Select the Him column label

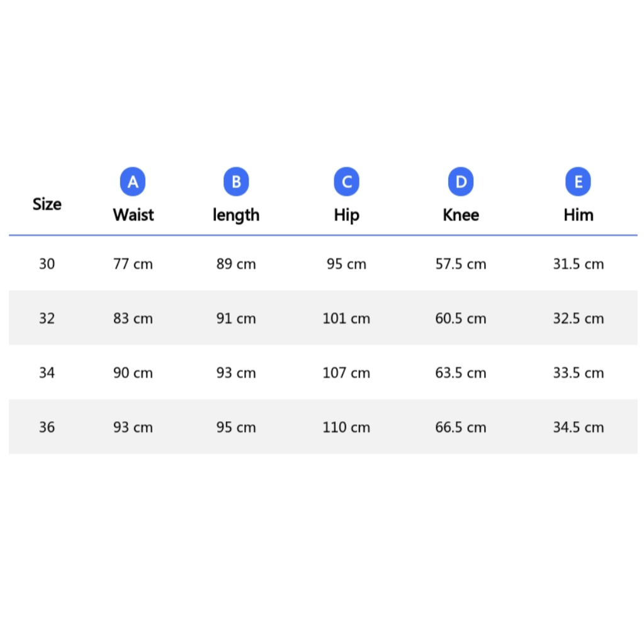tap(579, 215)
